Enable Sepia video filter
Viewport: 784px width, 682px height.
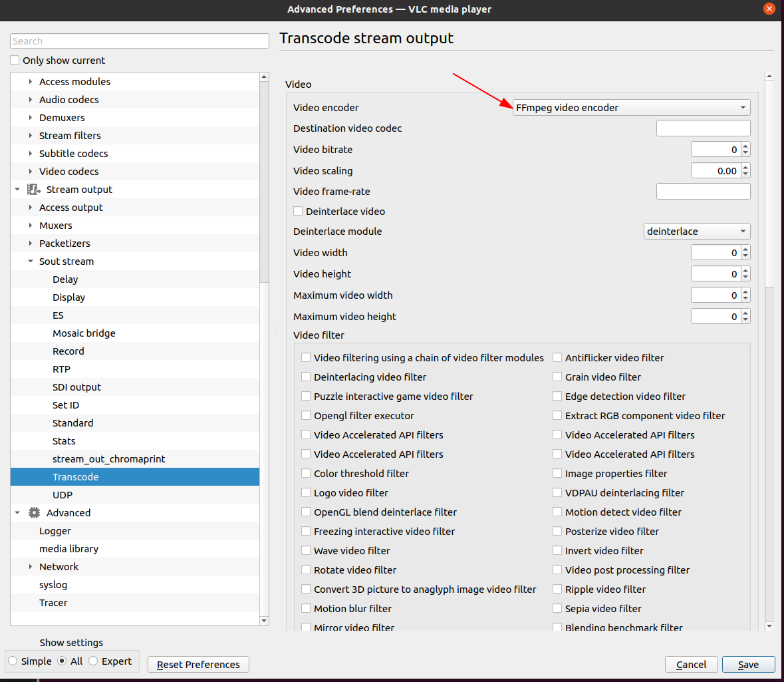pyautogui.click(x=557, y=608)
